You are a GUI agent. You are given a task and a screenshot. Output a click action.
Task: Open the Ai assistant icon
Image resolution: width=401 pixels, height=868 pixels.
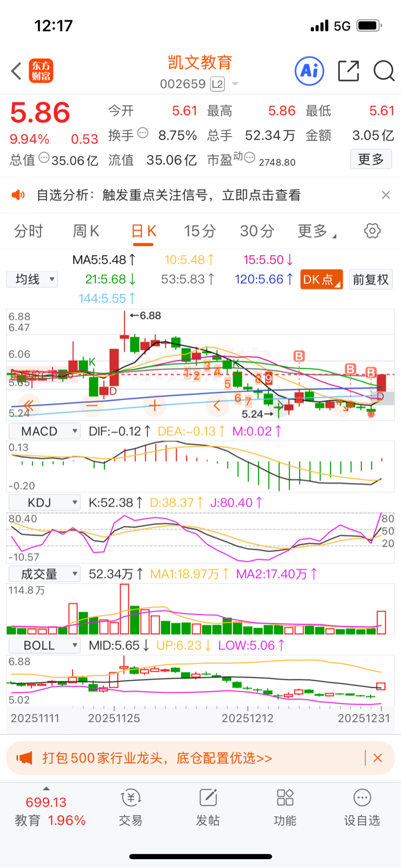coord(310,70)
